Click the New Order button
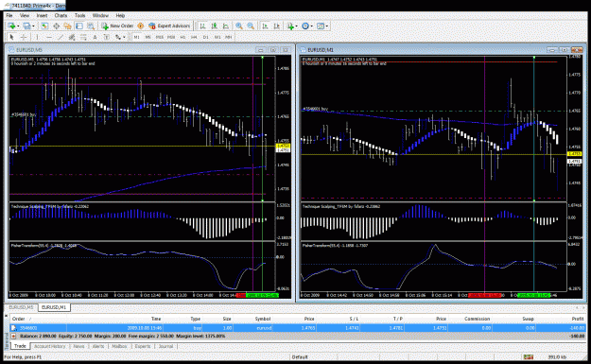 (x=117, y=26)
